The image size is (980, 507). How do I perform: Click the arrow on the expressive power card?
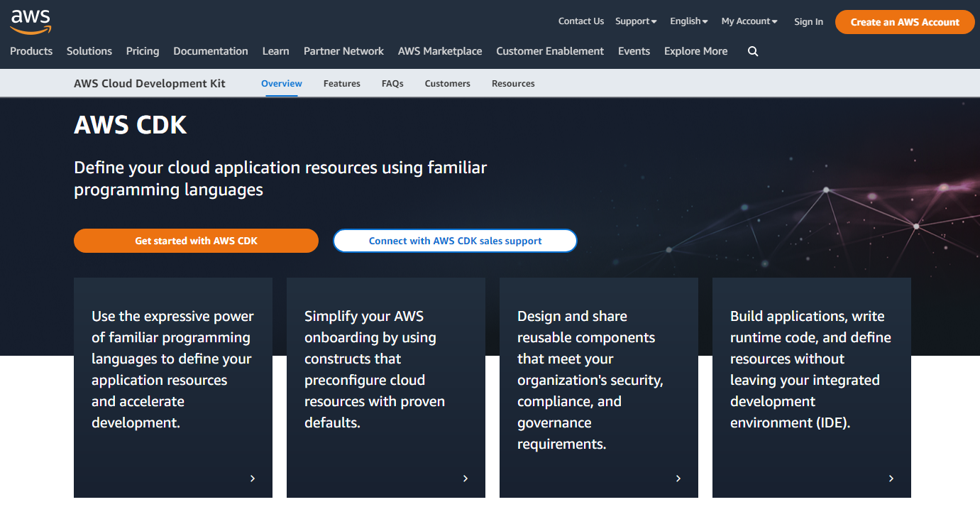pos(253,478)
